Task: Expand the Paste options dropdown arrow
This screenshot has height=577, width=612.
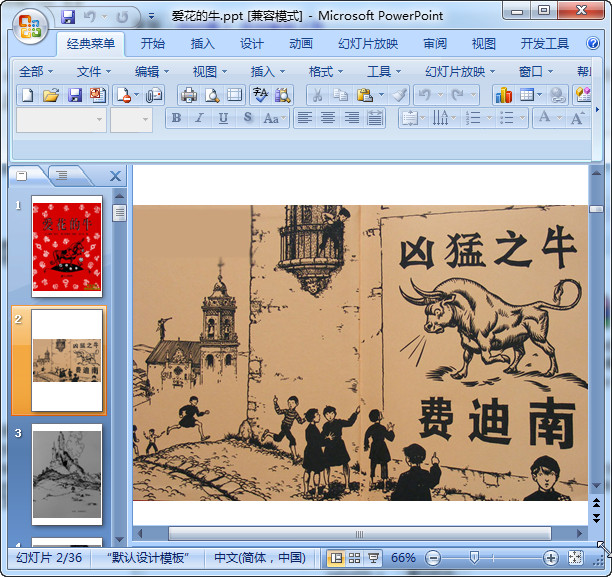Action: [x=382, y=95]
